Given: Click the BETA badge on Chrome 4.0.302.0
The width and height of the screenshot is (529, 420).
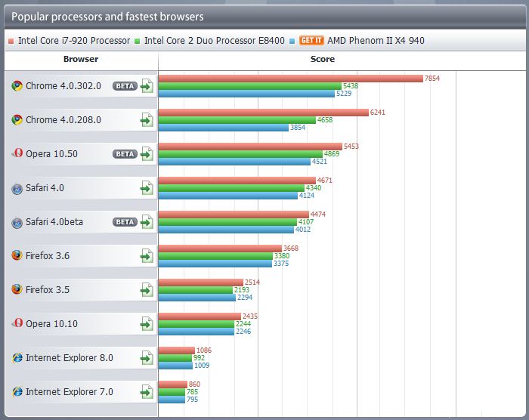Looking at the screenshot, I should click(x=125, y=86).
